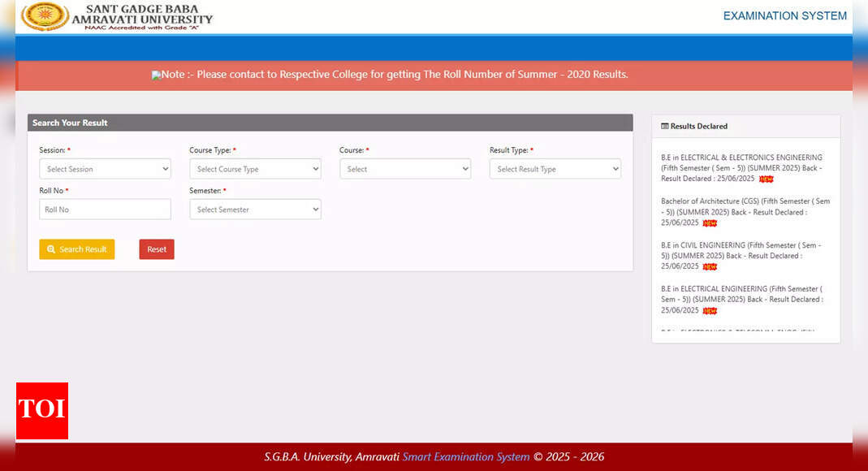868x471 pixels.
Task: Open the Select Session dropdown
Action: (x=105, y=169)
